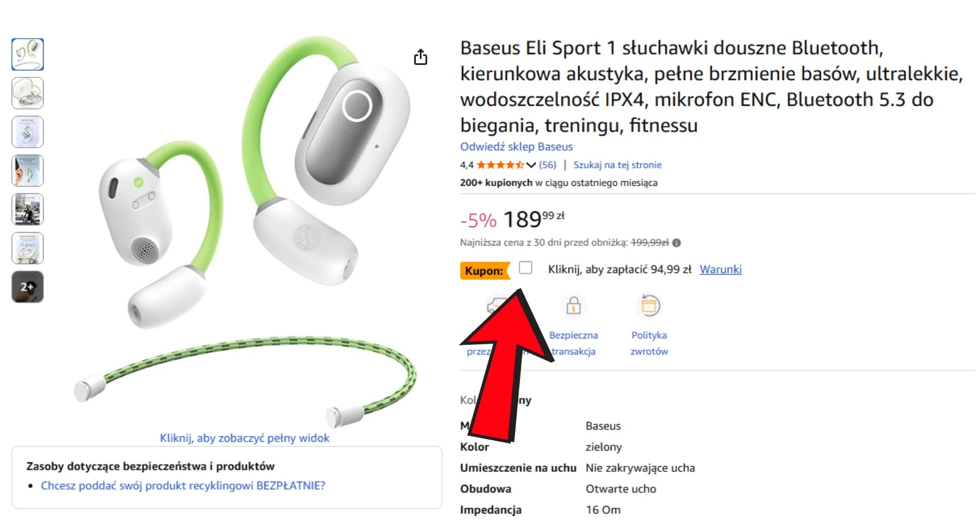
Task: Select the first product thumbnail
Action: [x=28, y=54]
